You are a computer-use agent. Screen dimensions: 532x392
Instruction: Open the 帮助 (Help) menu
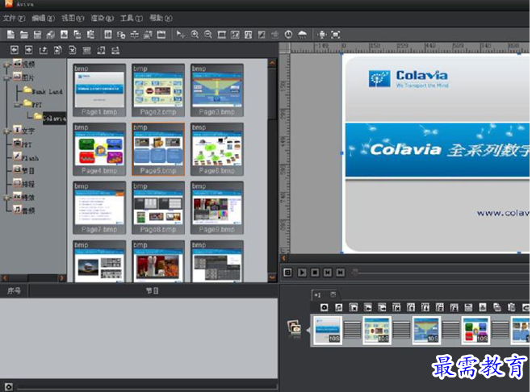(161, 18)
